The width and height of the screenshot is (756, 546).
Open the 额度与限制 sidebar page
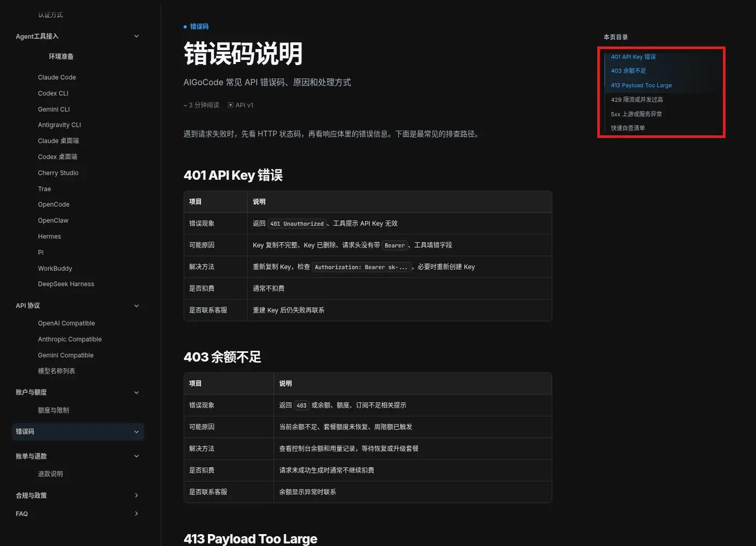click(x=53, y=411)
